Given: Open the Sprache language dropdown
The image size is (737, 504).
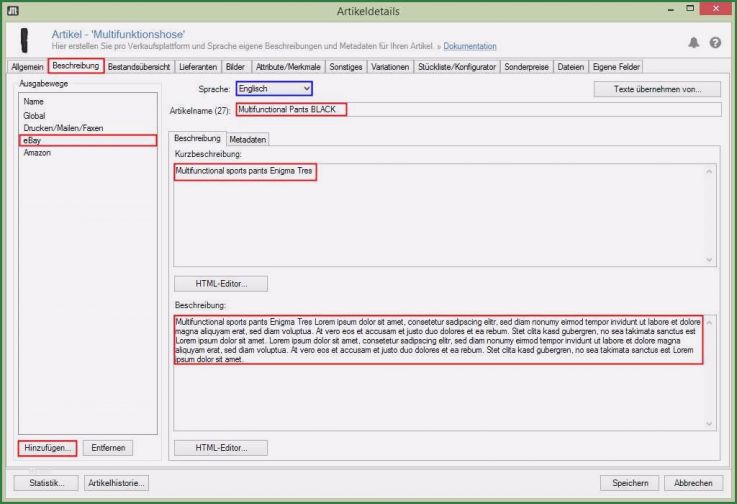Looking at the screenshot, I should [x=274, y=89].
